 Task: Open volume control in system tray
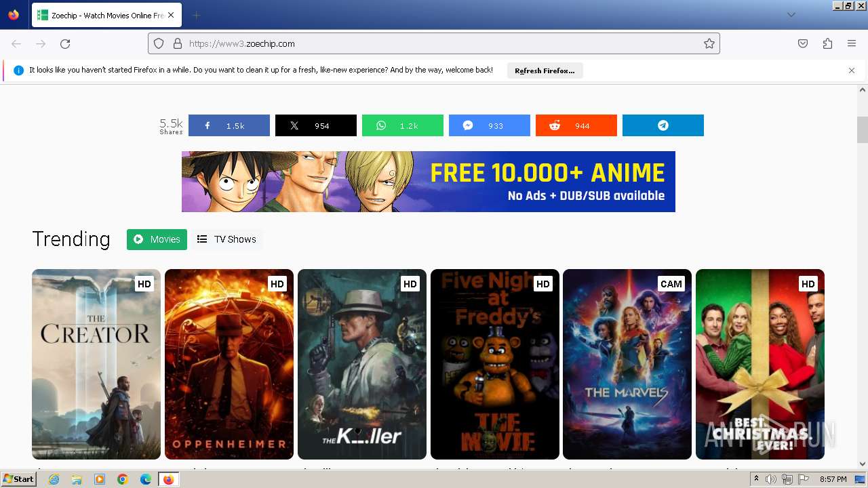(772, 479)
